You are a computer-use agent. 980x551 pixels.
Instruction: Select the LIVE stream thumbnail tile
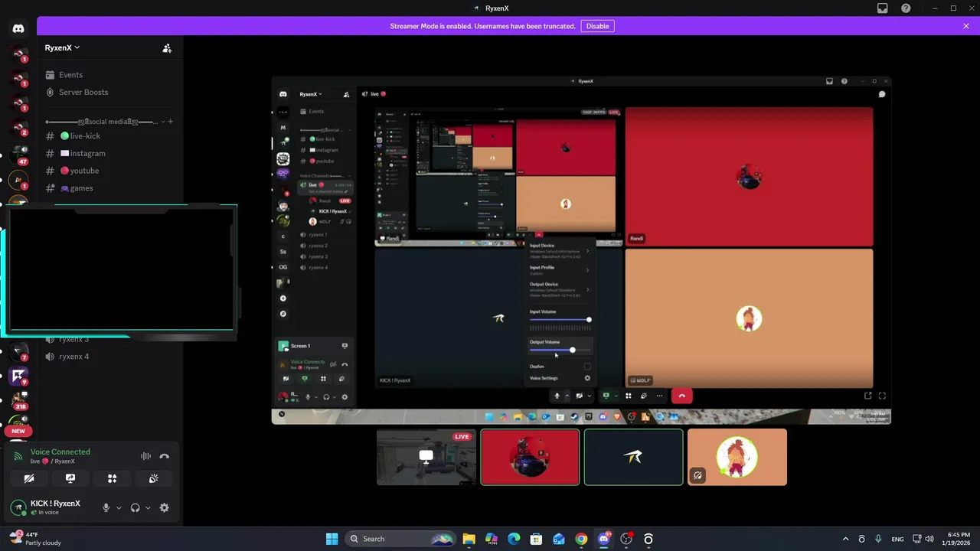click(426, 457)
